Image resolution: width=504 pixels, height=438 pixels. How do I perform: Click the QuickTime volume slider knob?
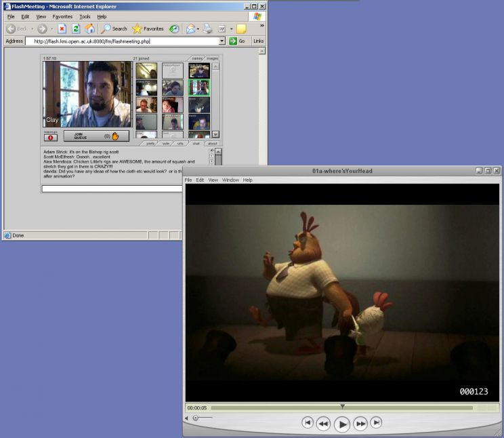point(195,418)
